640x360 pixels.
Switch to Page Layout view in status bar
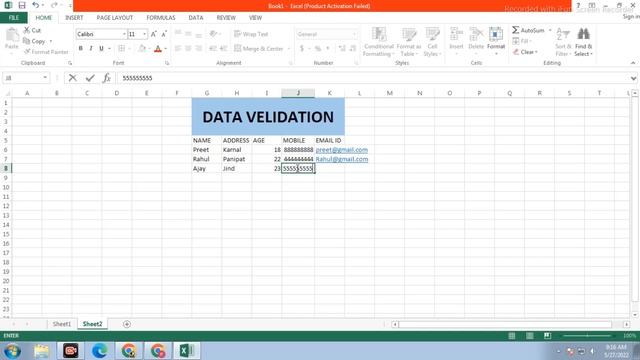[x=529, y=336]
